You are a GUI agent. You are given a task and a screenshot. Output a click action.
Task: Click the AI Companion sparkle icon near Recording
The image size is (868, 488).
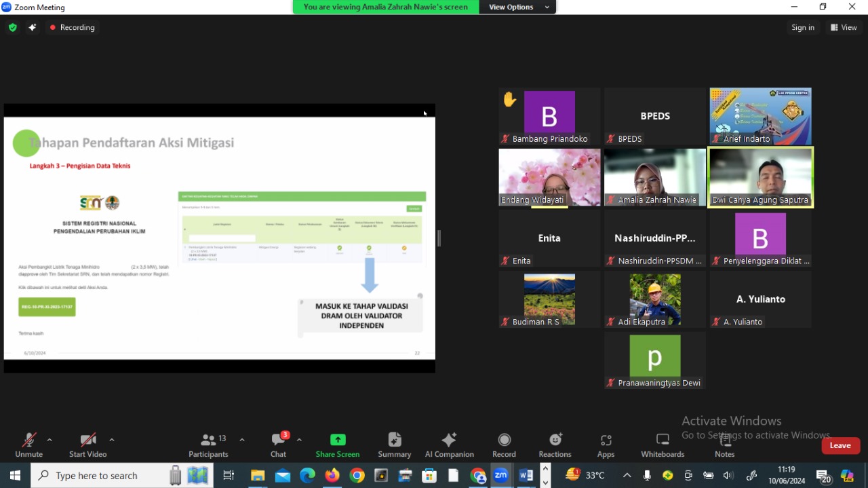pyautogui.click(x=32, y=28)
